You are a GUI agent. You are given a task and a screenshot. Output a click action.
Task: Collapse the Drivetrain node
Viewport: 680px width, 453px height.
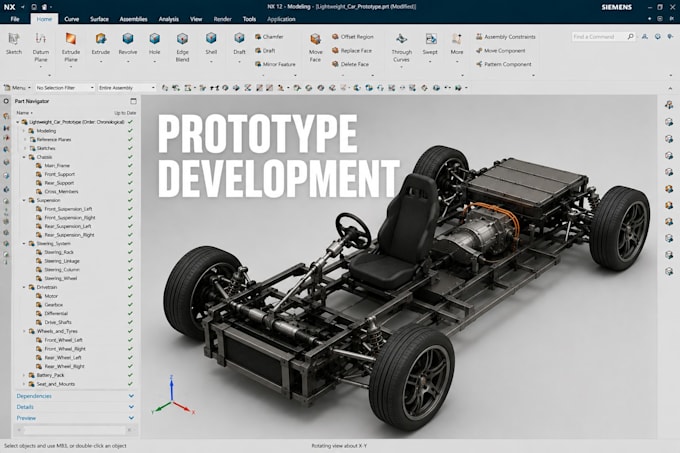24,287
